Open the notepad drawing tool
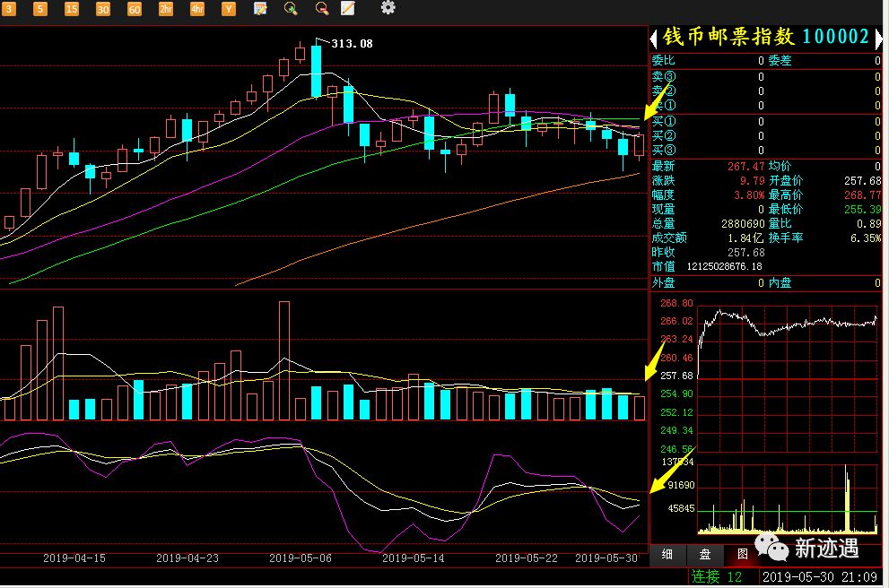The width and height of the screenshot is (889, 588). tap(347, 8)
